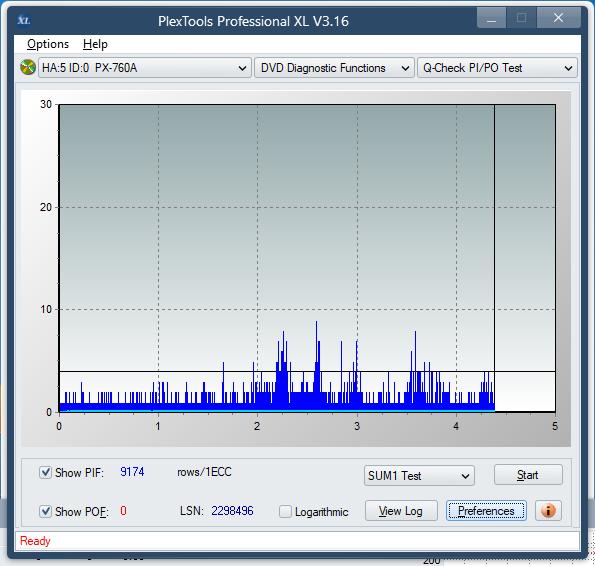Open the Help menu
The image size is (595, 566).
(x=95, y=44)
